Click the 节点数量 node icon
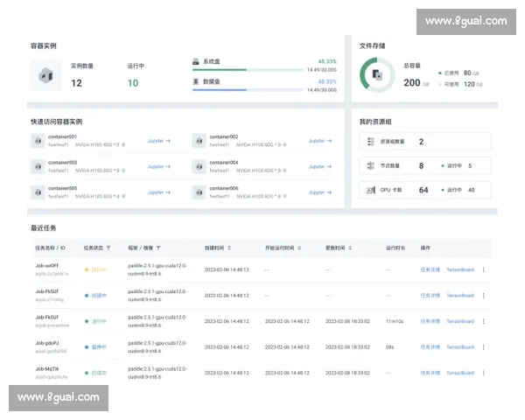Viewport: 525px width, 420px height. click(x=370, y=165)
